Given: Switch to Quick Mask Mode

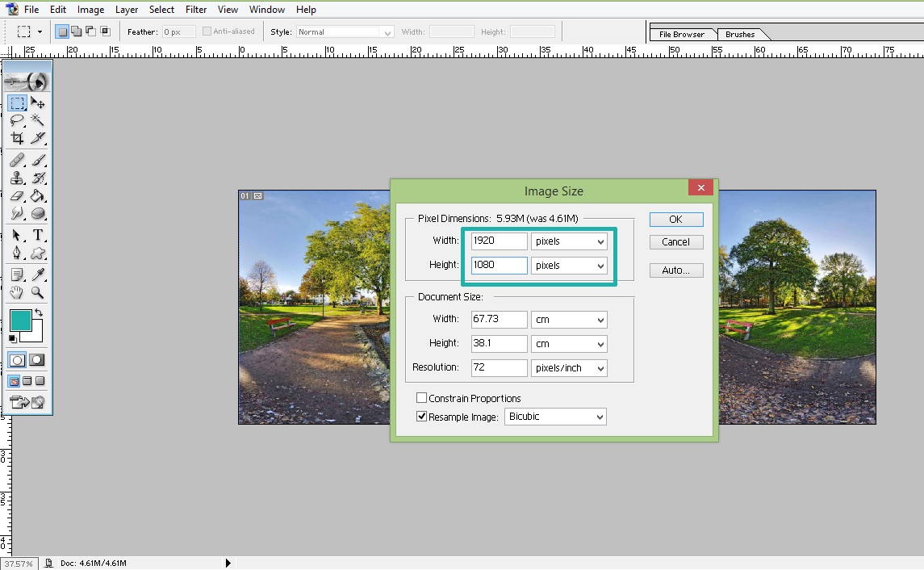Looking at the screenshot, I should coord(37,359).
